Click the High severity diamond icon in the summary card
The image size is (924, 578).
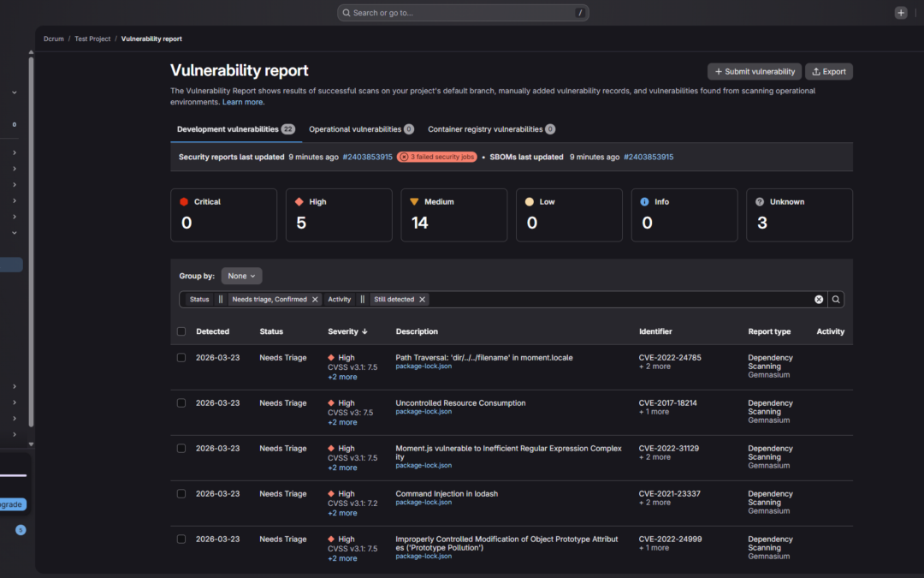pyautogui.click(x=299, y=202)
